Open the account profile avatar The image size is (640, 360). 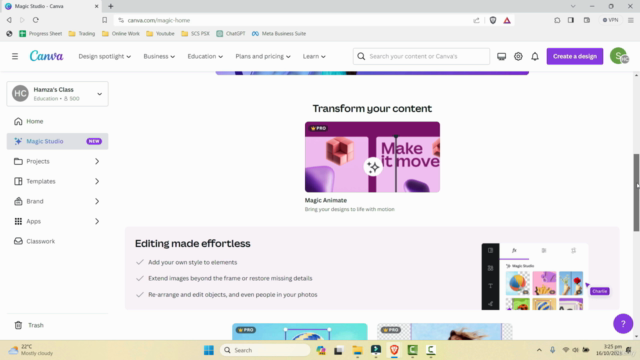(x=619, y=56)
